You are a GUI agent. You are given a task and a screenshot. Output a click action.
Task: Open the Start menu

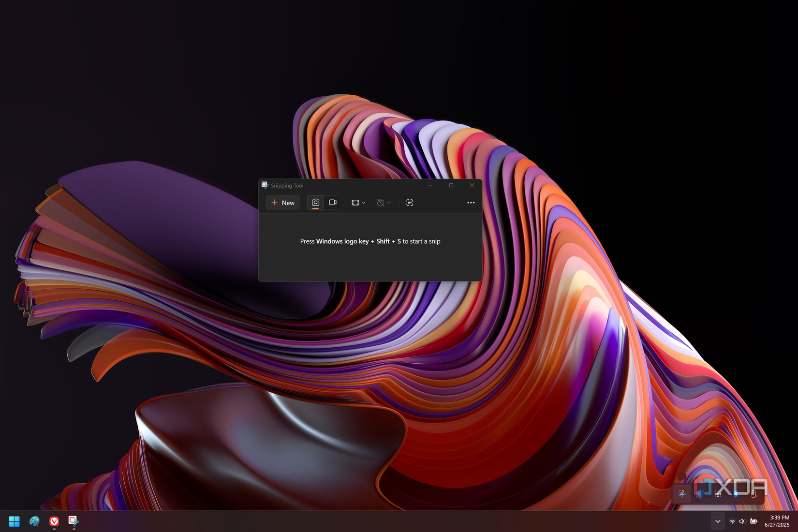pyautogui.click(x=14, y=521)
